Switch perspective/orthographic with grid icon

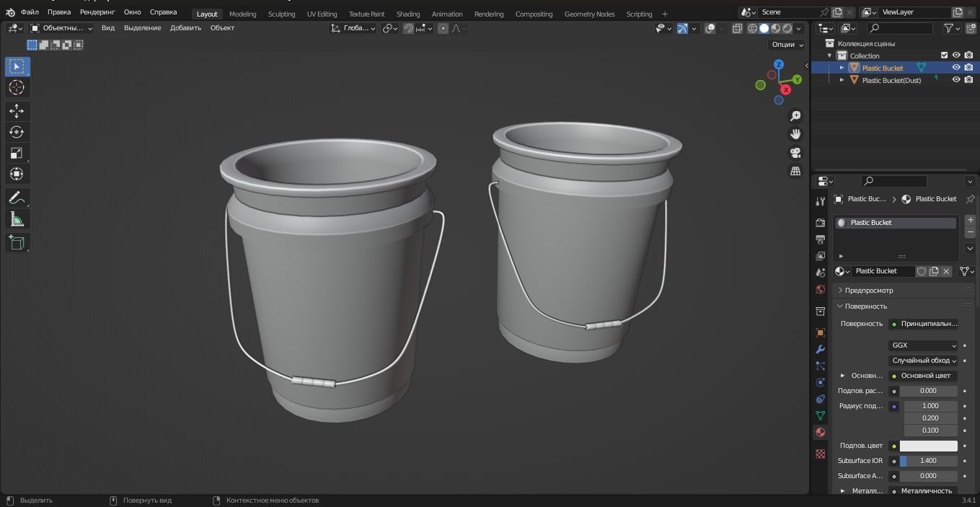click(795, 171)
